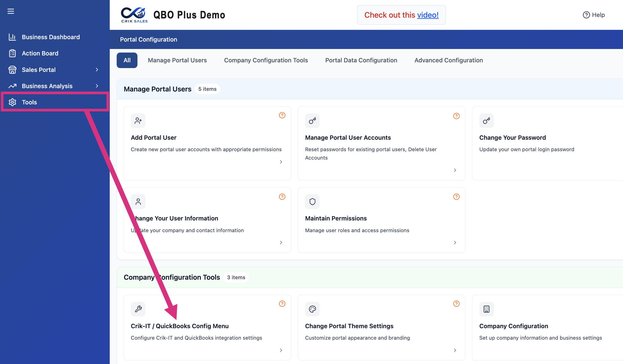Expand the Sales Portal submenu chevron
This screenshot has height=364, width=623.
[97, 70]
